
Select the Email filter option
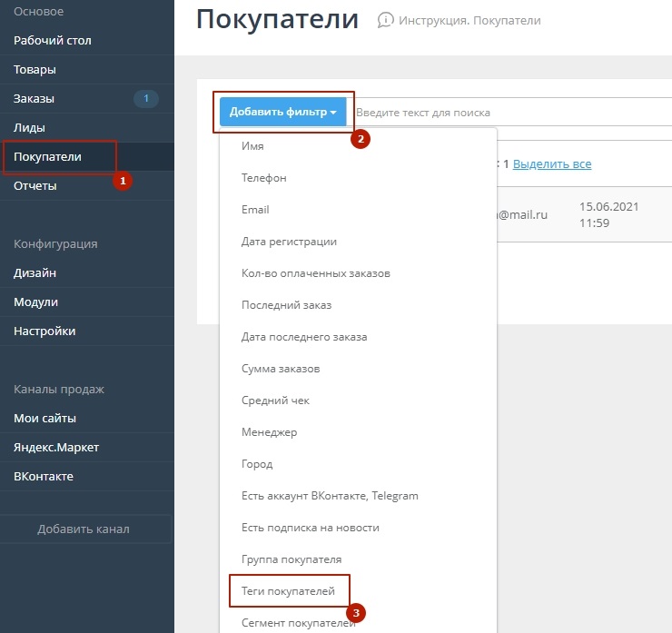[255, 210]
